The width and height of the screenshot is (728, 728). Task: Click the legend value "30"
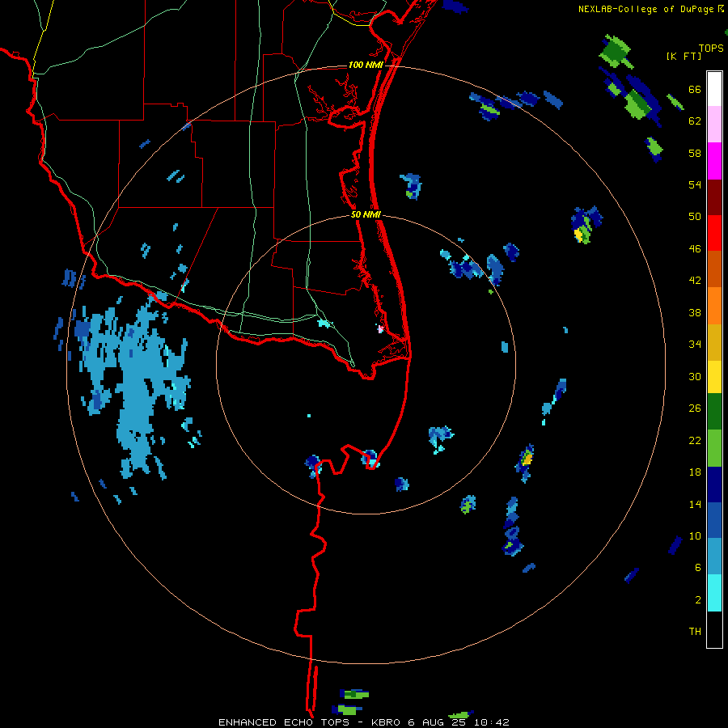[695, 376]
